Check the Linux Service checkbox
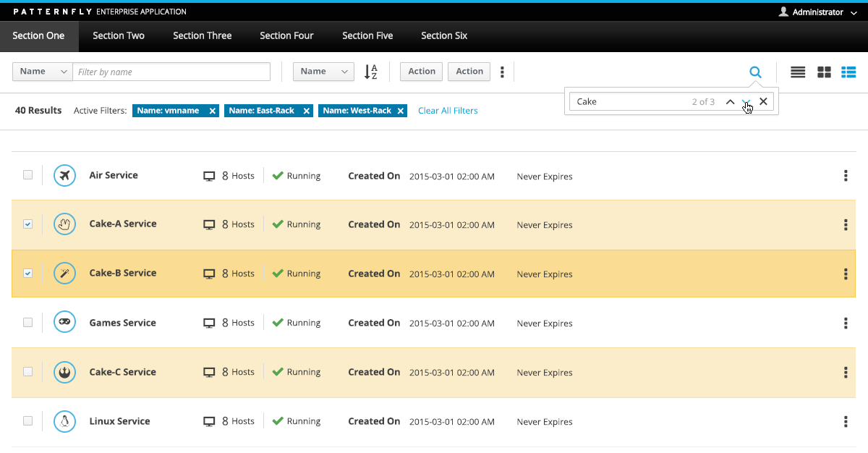The image size is (868, 453). (27, 420)
